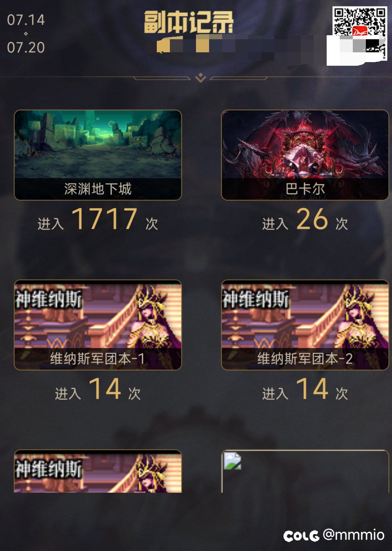The image size is (392, 551).
Task: Select the 维纳斯军团本-2 card
Action: (x=305, y=325)
